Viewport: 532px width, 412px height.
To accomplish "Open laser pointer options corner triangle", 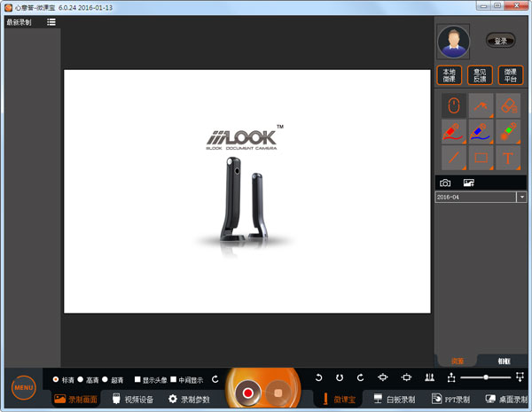I will click(x=518, y=142).
